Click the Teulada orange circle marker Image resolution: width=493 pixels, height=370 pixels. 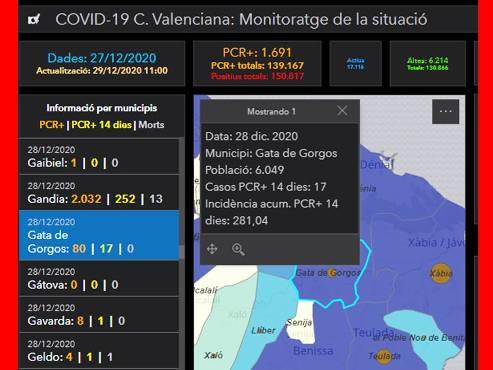384,356
